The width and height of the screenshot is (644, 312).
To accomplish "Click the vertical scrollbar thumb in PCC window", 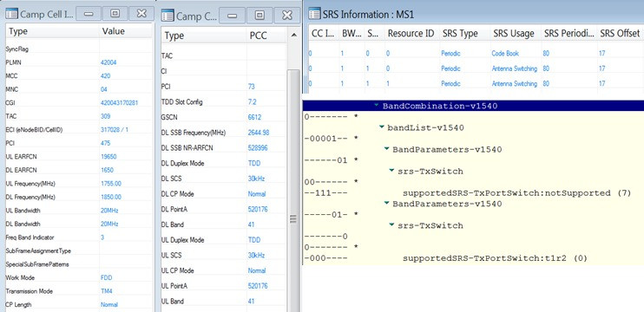I will click(293, 191).
